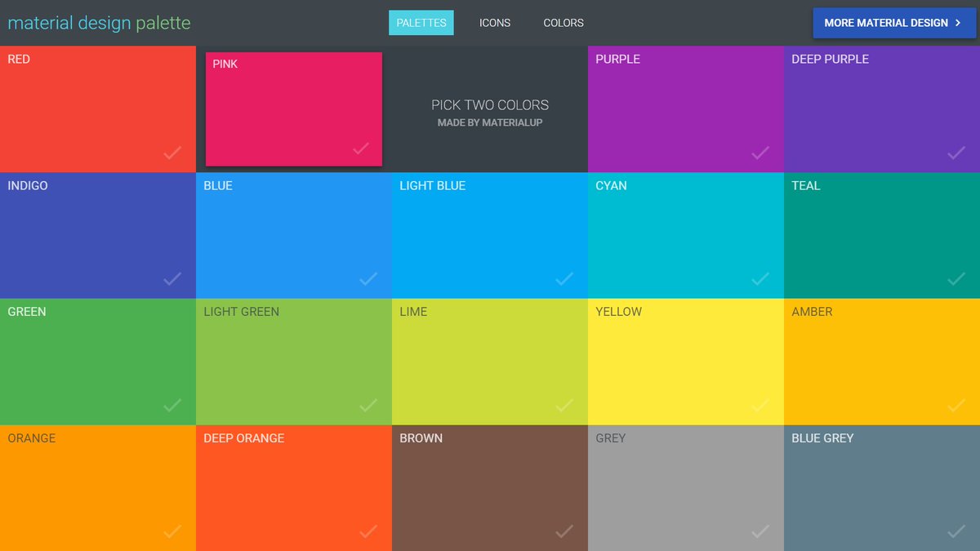Open the PALETTES tab
980x551 pixels.
(421, 23)
